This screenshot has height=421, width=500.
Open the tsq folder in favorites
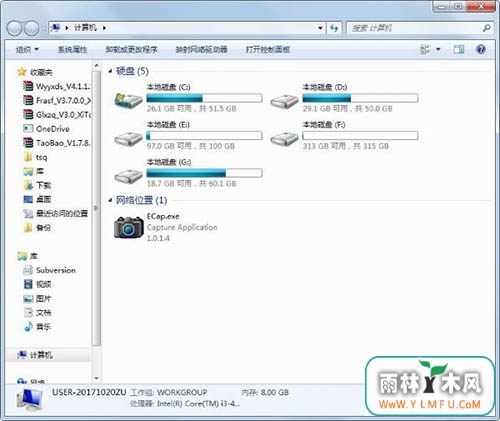click(35, 157)
